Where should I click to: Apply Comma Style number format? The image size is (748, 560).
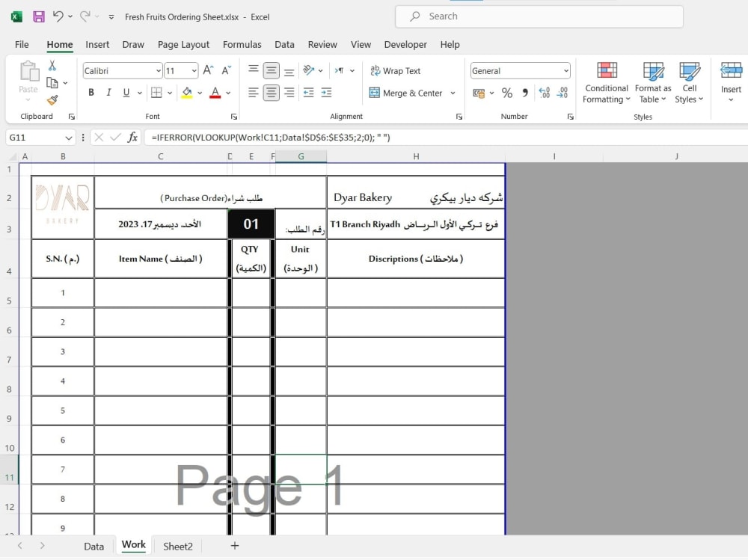(525, 93)
